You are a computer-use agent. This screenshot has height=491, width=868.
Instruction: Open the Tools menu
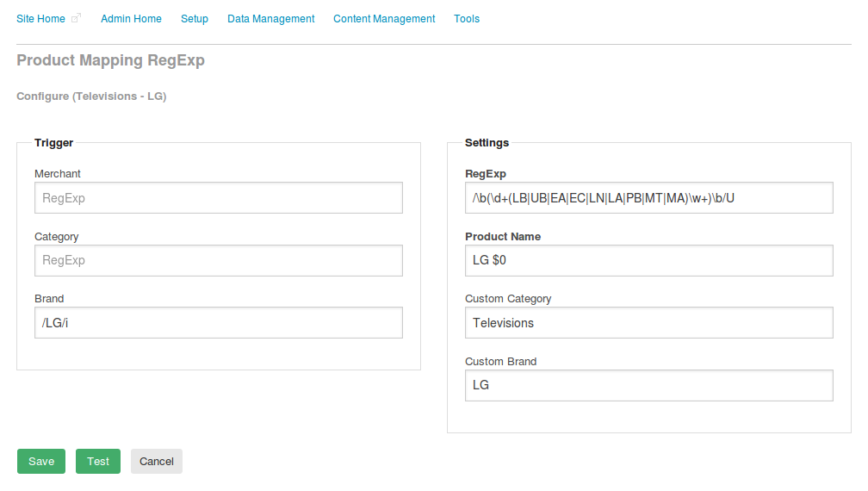click(x=467, y=19)
